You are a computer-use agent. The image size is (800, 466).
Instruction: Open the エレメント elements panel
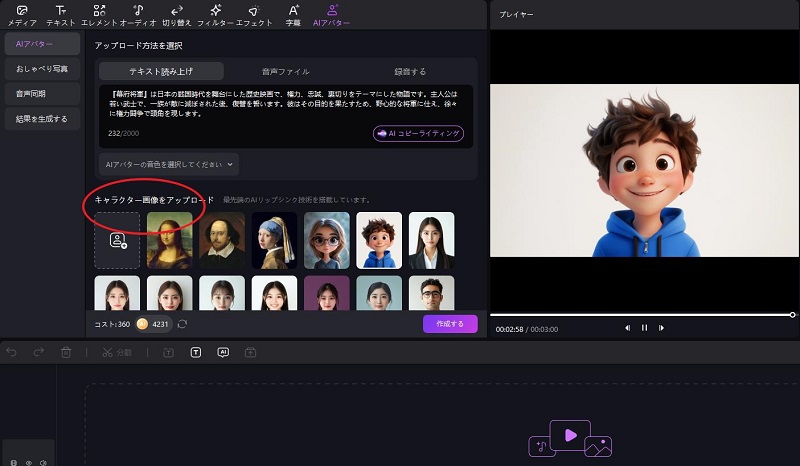(x=99, y=16)
